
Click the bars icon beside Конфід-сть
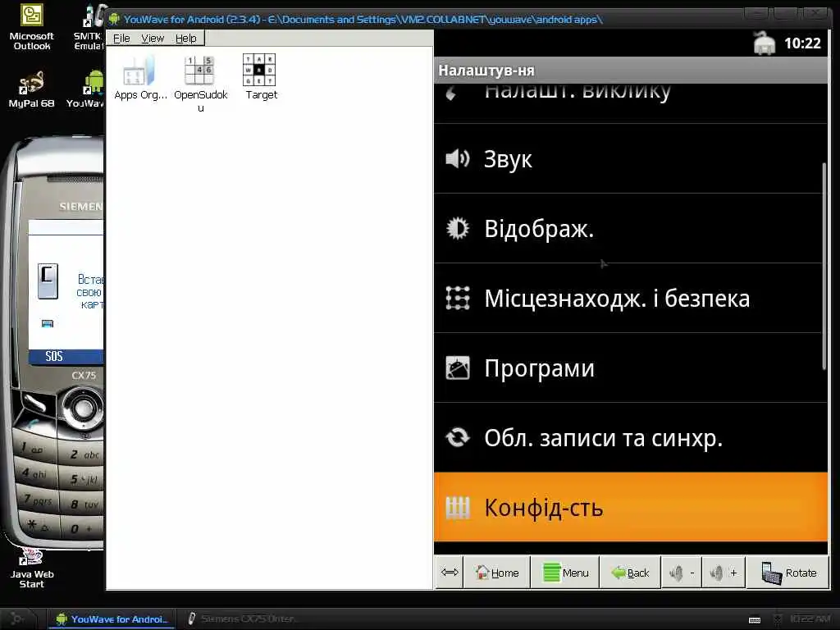click(x=458, y=507)
